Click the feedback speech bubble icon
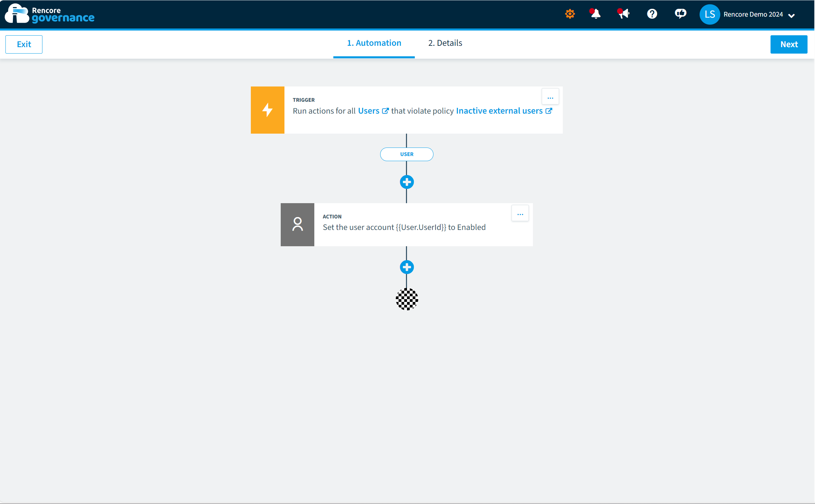The width and height of the screenshot is (815, 504). click(x=679, y=14)
